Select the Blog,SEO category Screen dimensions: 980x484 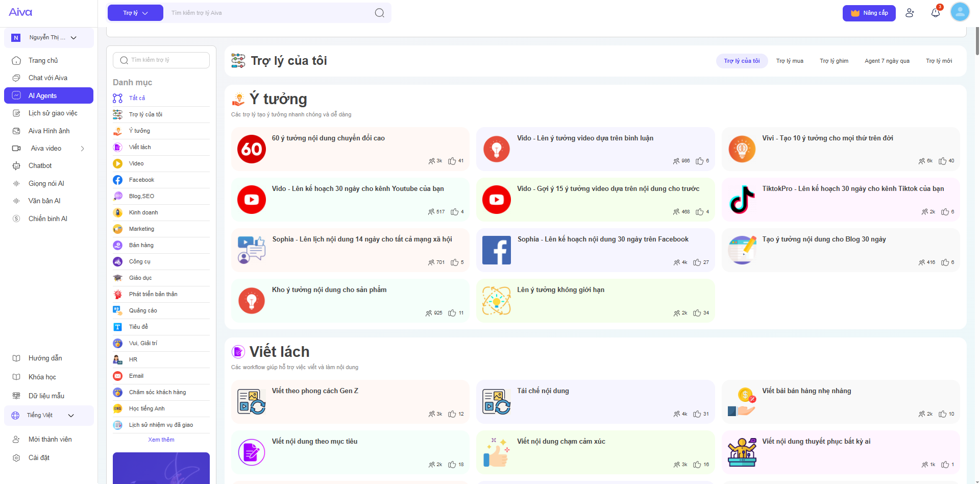click(161, 196)
